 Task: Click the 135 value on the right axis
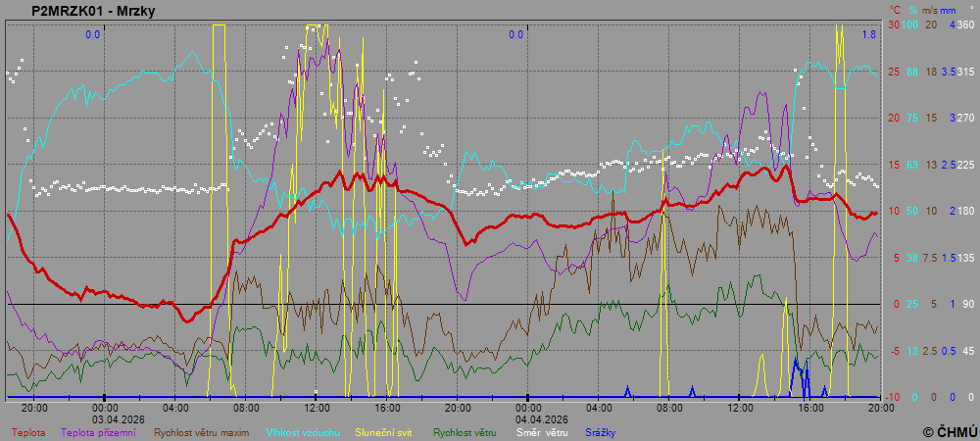[964, 258]
